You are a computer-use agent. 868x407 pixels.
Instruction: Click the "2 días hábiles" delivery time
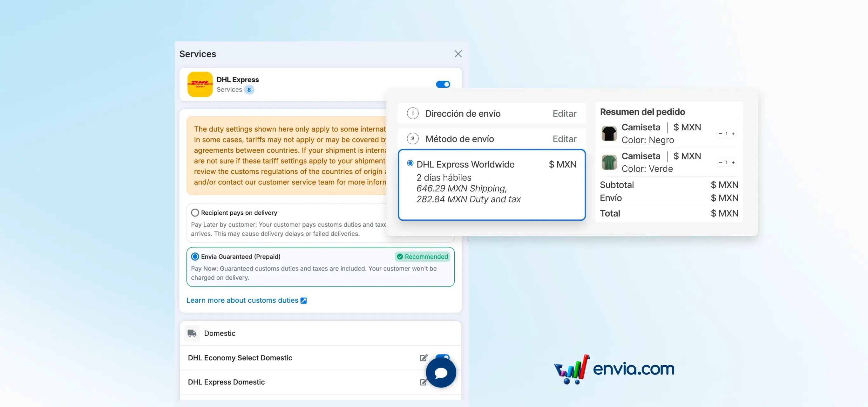tap(444, 177)
